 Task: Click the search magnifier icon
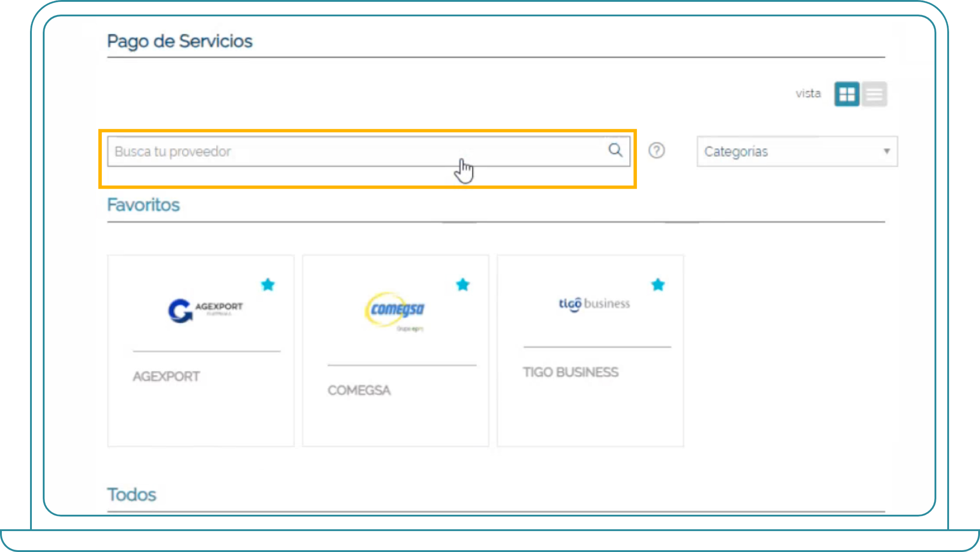[615, 150]
